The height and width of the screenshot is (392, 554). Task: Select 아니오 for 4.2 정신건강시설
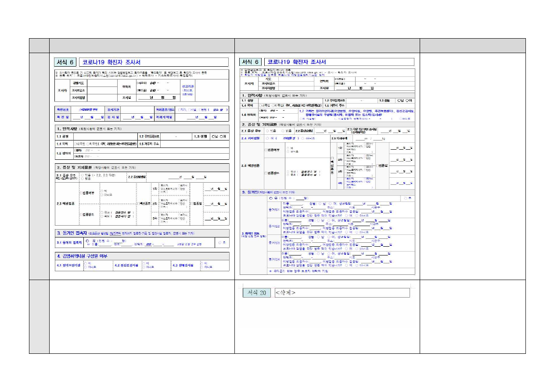(143, 266)
